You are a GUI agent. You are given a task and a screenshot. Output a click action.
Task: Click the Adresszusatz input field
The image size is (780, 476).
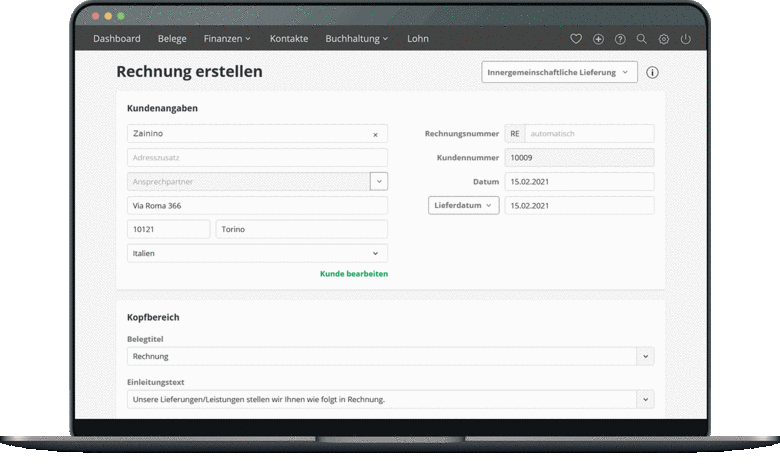[x=257, y=158]
